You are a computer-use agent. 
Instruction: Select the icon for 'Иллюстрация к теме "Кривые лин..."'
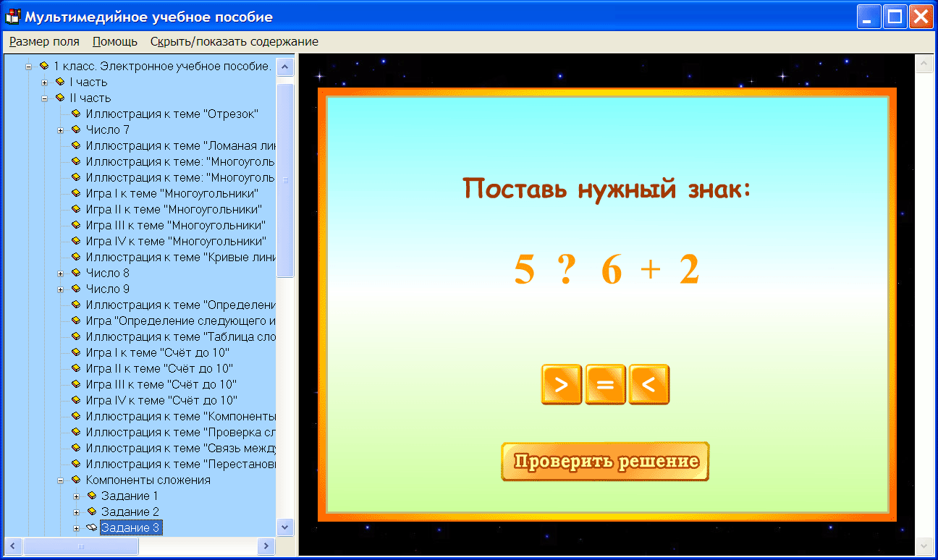click(76, 257)
